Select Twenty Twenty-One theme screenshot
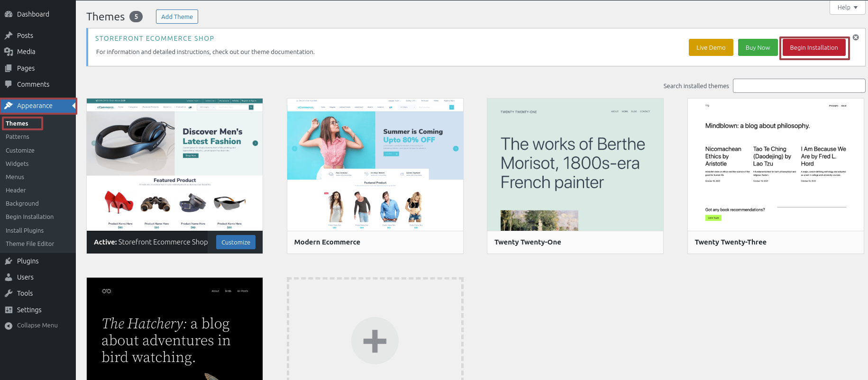The width and height of the screenshot is (868, 380). point(575,165)
